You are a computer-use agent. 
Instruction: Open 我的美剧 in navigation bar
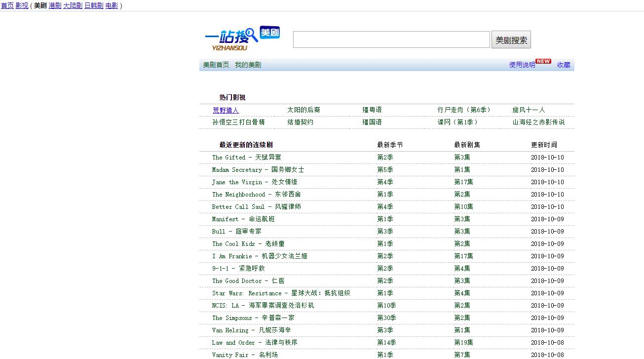(x=248, y=65)
